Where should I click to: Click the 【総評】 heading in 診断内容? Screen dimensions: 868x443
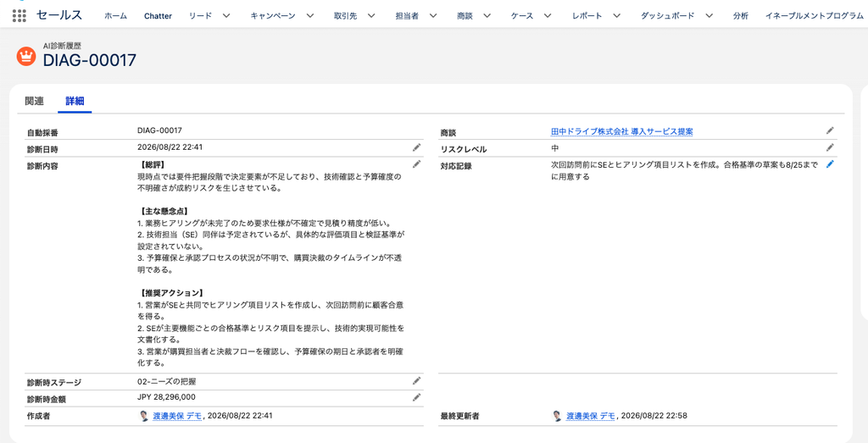coord(153,165)
